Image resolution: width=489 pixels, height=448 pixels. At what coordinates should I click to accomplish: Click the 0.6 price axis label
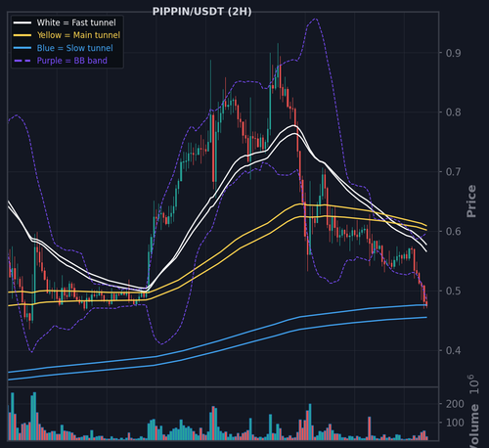[x=454, y=231]
